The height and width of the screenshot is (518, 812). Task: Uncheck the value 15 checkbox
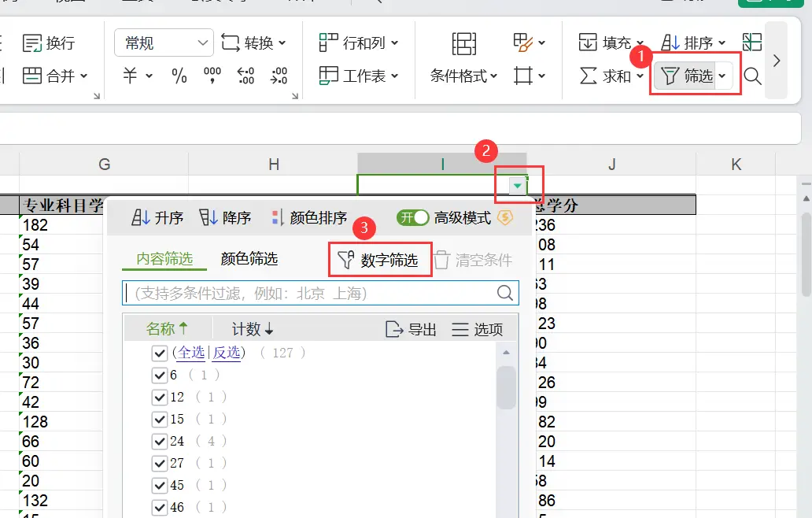coord(160,419)
